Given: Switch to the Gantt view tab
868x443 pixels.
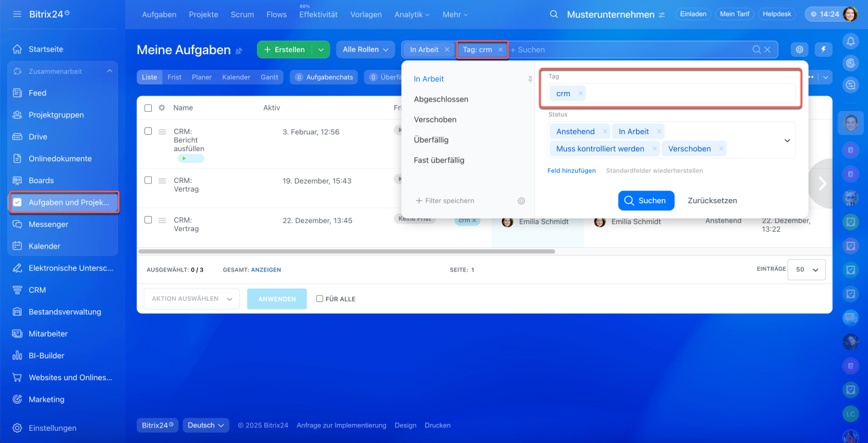Looking at the screenshot, I should 269,77.
